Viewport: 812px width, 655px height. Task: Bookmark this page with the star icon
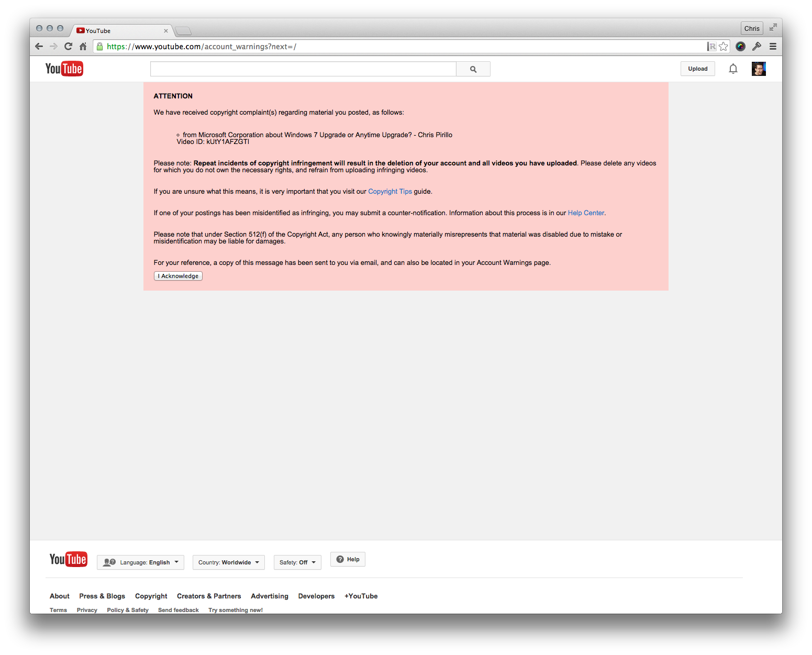(724, 47)
